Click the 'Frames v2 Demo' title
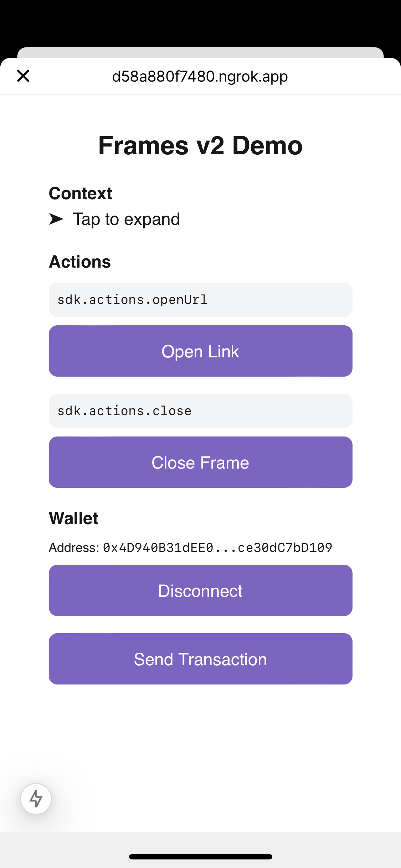The image size is (401, 868). 200,145
